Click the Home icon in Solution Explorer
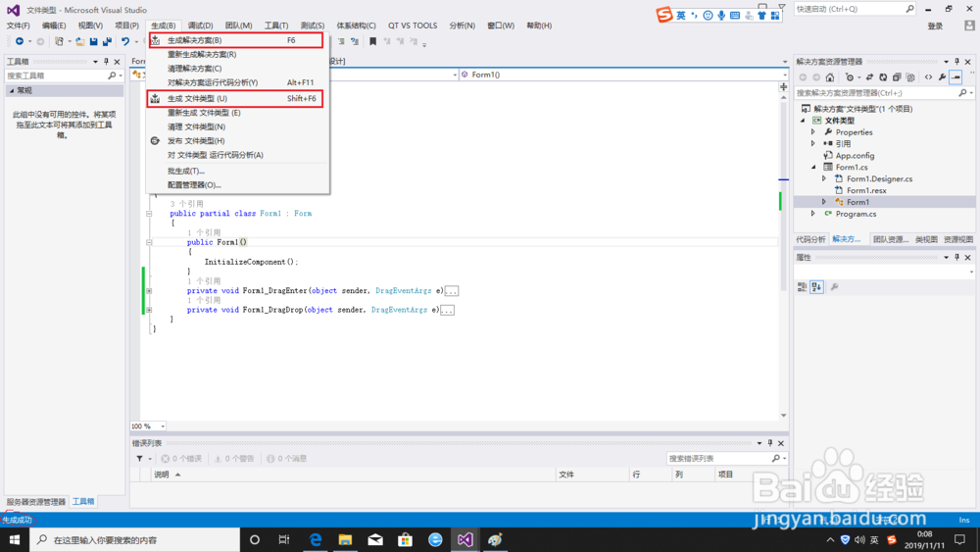Screen dimensions: 980x552 click(x=829, y=77)
